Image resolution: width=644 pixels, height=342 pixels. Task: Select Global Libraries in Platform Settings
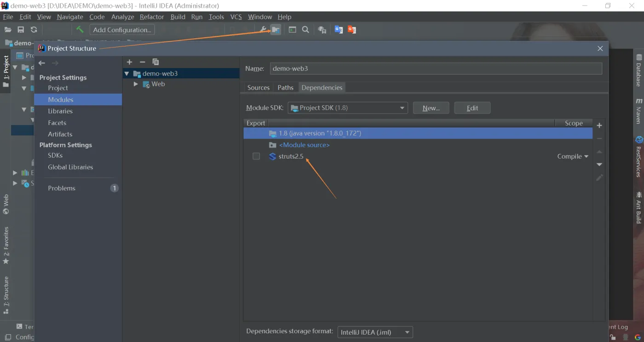[x=70, y=167]
